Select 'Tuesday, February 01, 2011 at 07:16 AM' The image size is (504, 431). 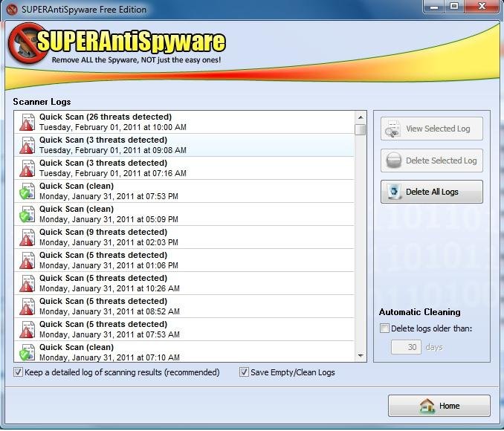(113, 173)
